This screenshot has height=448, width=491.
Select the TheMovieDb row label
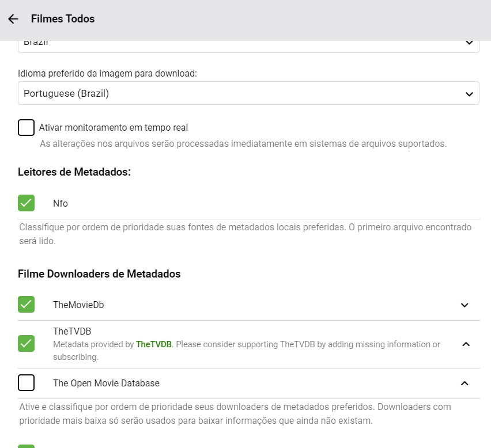(x=78, y=305)
